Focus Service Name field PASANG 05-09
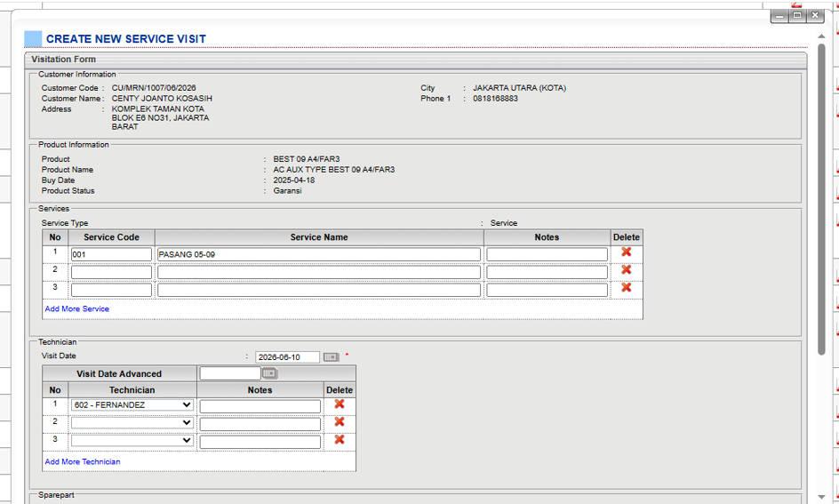Image resolution: width=839 pixels, height=504 pixels. tap(319, 254)
